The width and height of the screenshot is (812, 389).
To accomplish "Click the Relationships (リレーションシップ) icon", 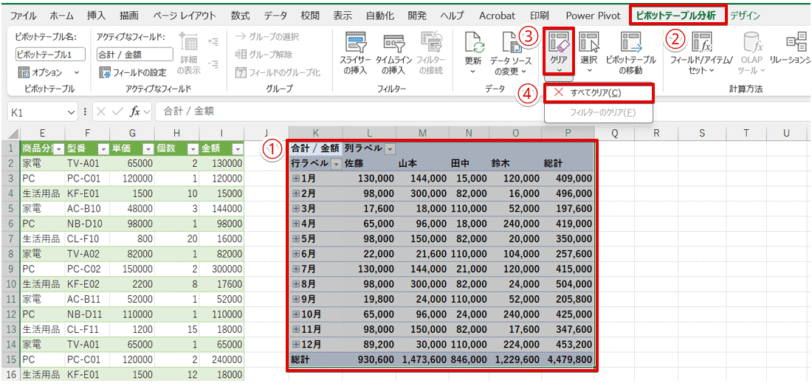I will coord(795,42).
